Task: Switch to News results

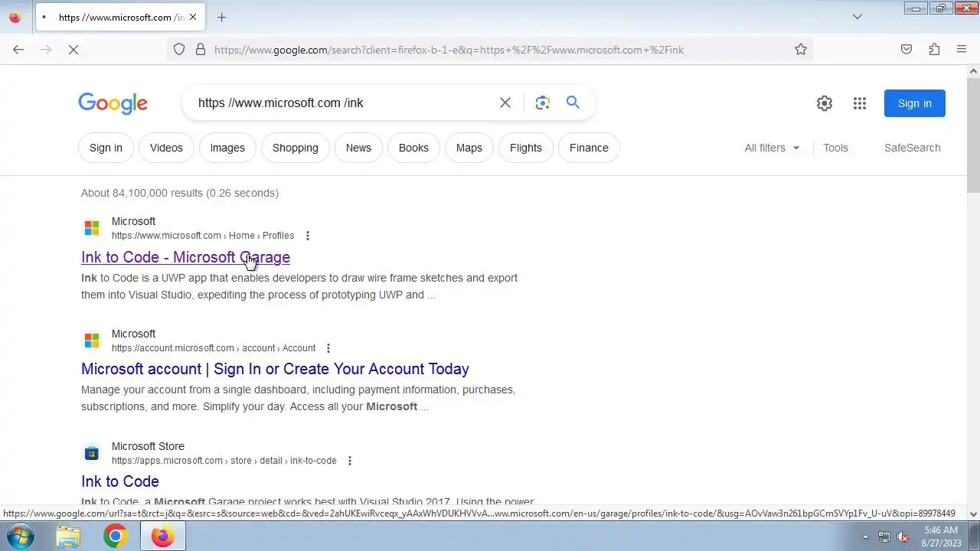Action: coord(358,148)
